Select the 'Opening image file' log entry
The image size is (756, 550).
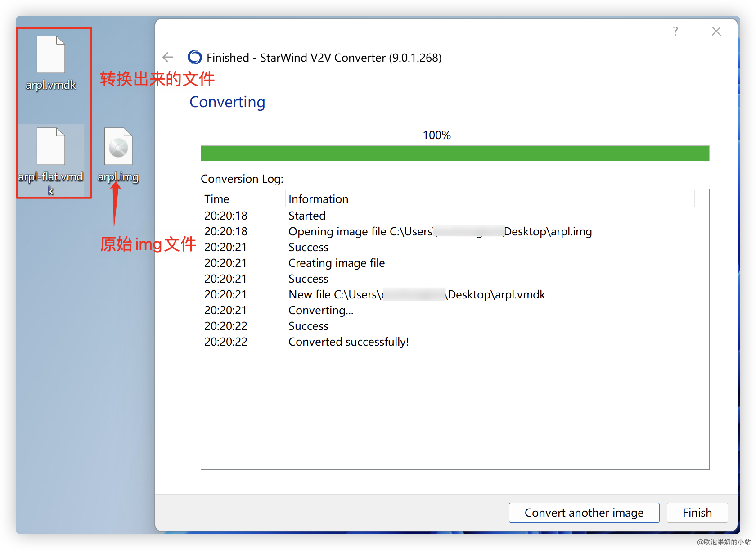455,231
